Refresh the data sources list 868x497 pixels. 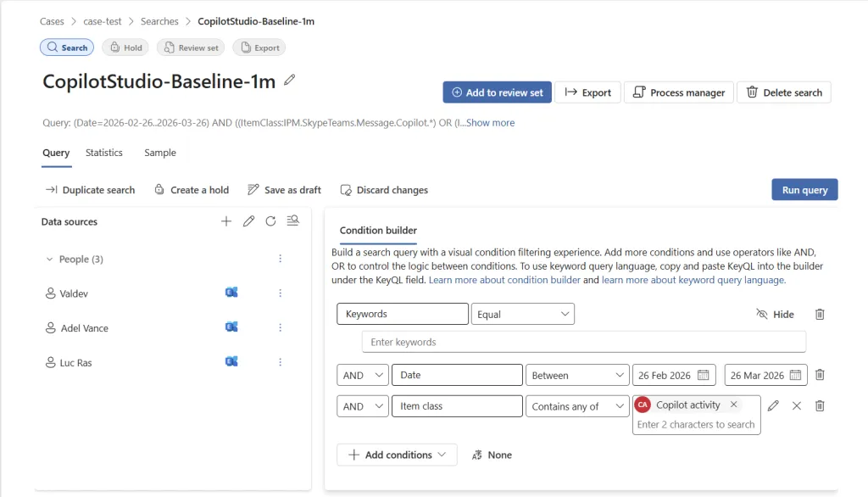(270, 221)
